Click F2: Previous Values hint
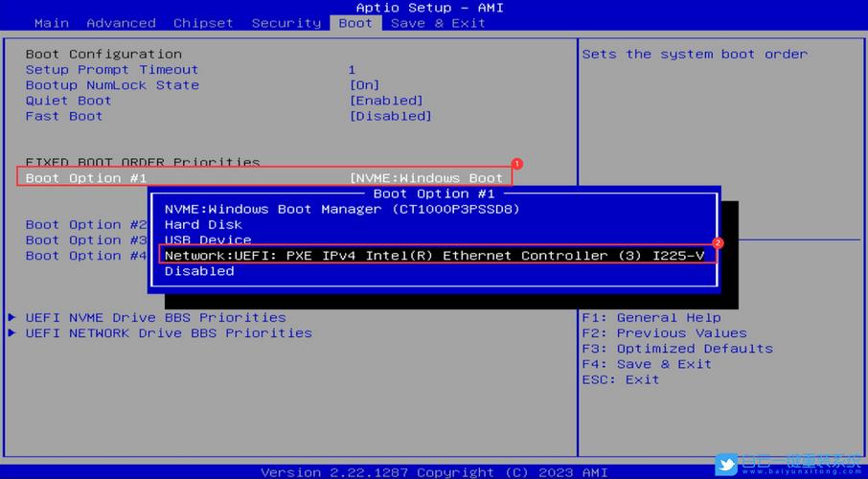The width and height of the screenshot is (868, 479). click(664, 333)
